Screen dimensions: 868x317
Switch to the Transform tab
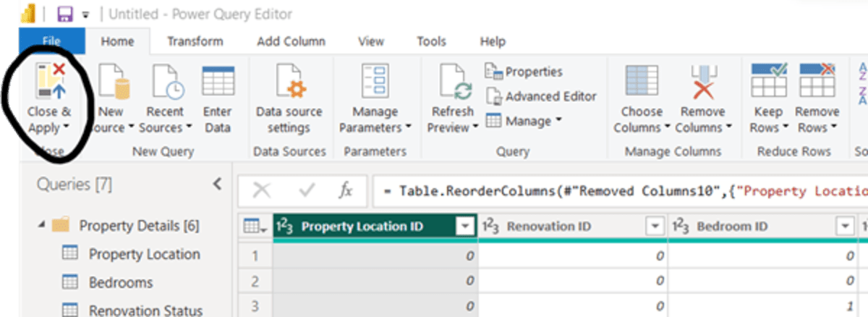pos(195,41)
